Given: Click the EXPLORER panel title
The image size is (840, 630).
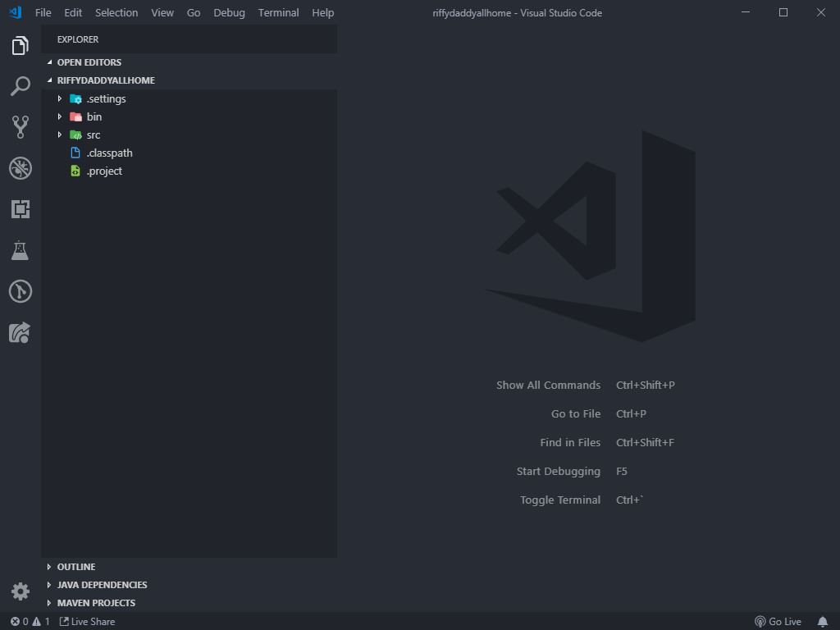Looking at the screenshot, I should (78, 39).
